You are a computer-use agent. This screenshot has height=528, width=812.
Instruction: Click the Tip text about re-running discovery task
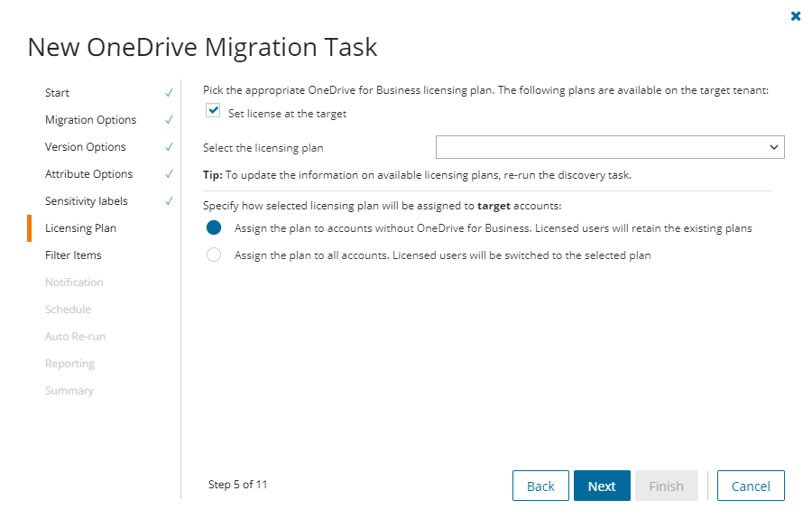(417, 175)
